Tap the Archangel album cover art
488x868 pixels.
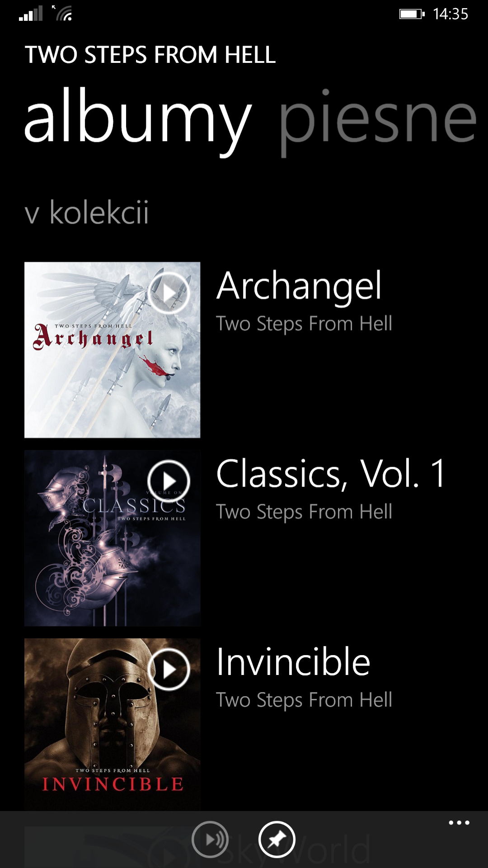112,350
